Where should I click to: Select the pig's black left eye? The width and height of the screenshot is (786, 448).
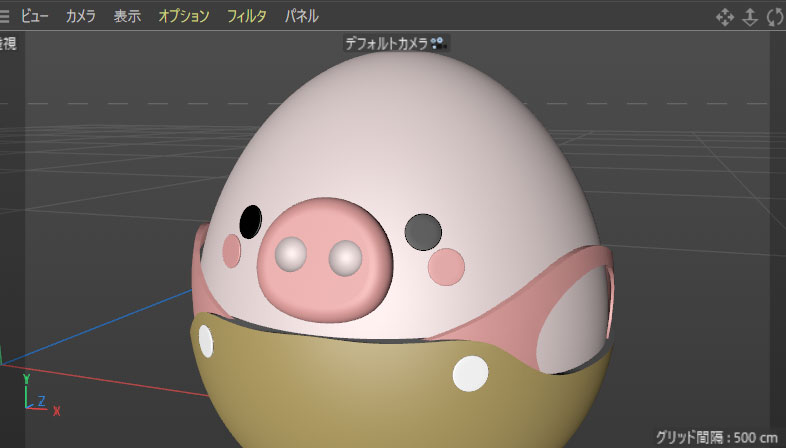pos(251,221)
